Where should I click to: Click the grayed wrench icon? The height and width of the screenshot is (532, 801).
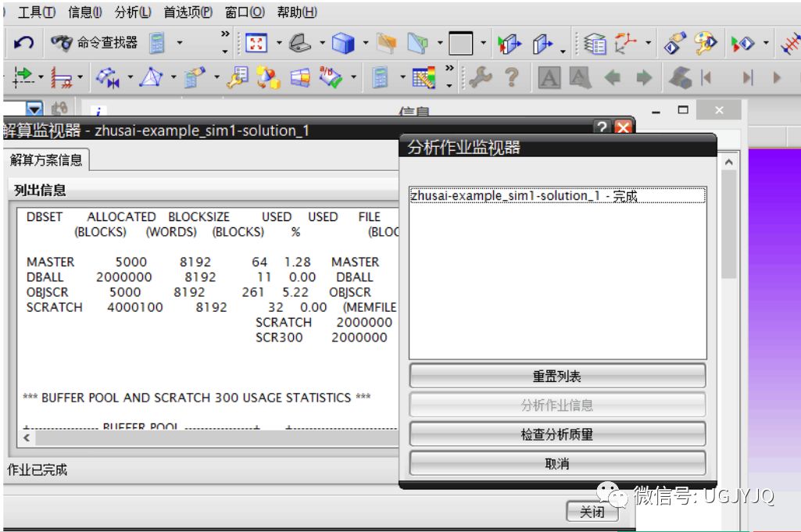click(x=480, y=77)
